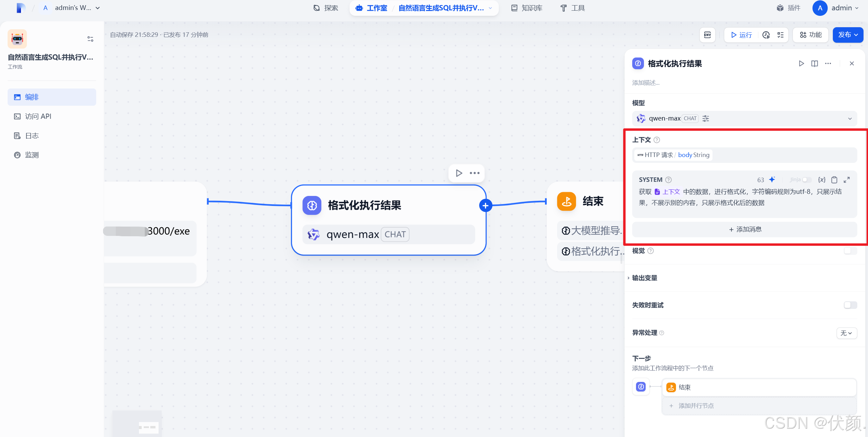Click plus handle on 格式化执行结果 node
This screenshot has width=868, height=437.
pyautogui.click(x=485, y=206)
